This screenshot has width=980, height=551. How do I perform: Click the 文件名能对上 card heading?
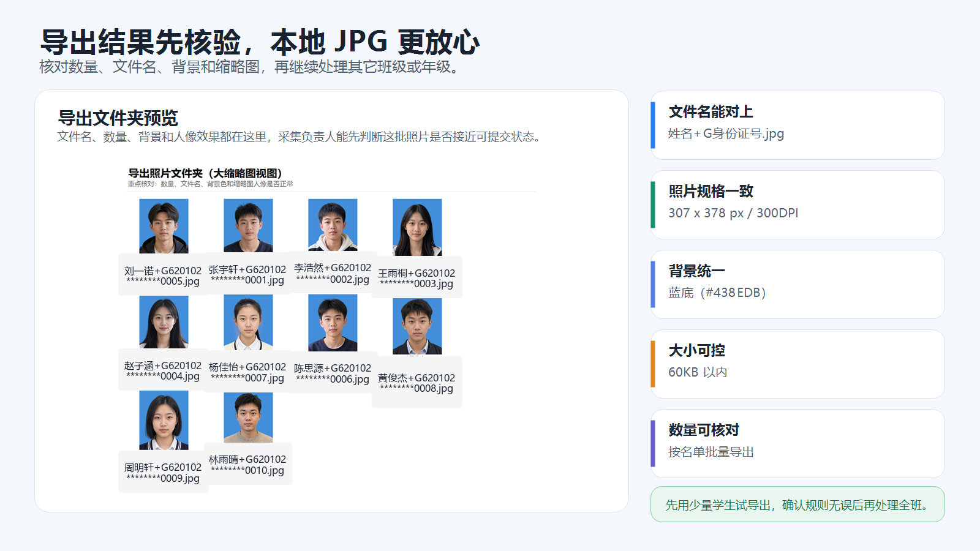tap(710, 112)
